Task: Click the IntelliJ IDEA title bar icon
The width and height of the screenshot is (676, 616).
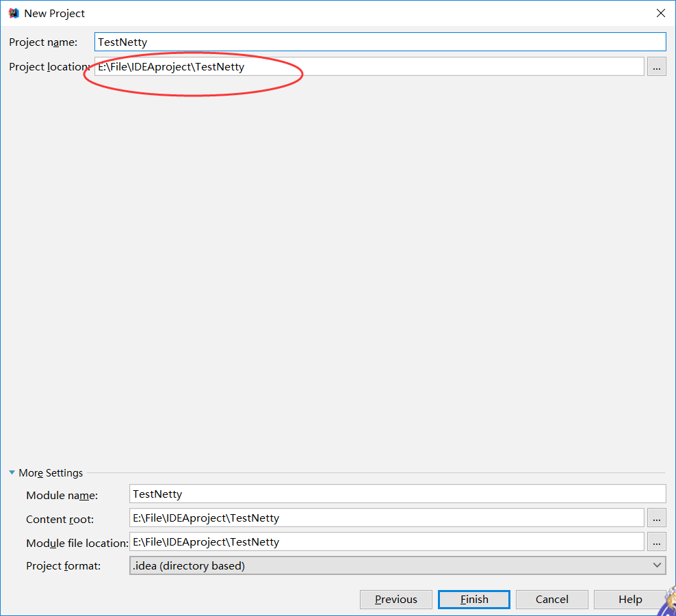Action: (x=14, y=13)
